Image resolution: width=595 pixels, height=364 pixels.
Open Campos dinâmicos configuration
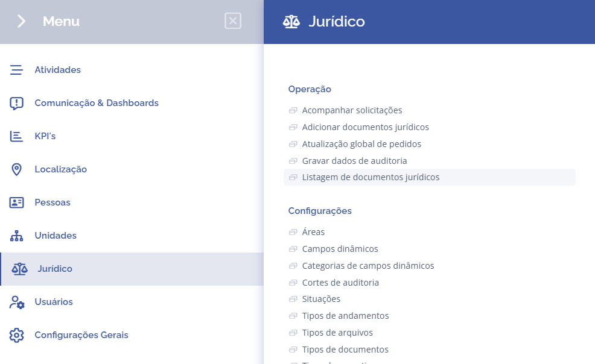(x=340, y=249)
